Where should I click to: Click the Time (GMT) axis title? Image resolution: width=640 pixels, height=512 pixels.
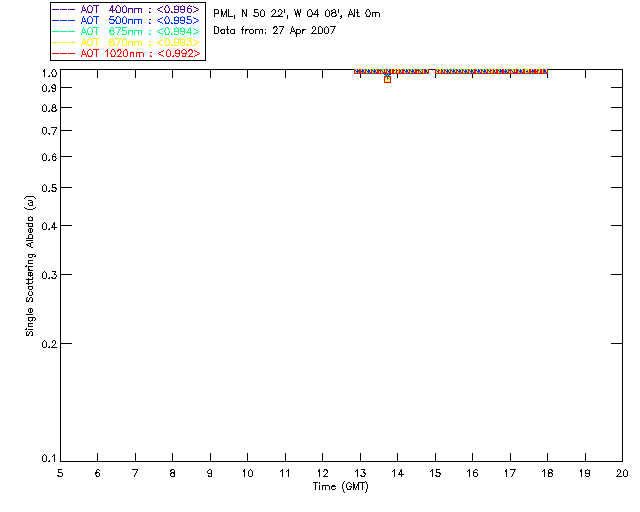pos(340,487)
